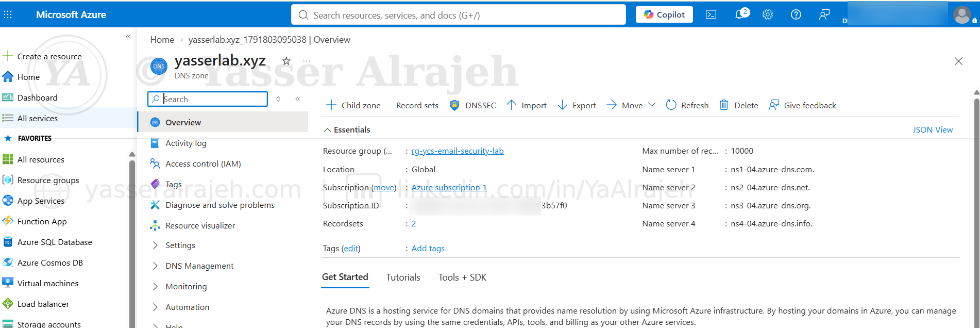Open All services in sidebar
980x328 pixels.
click(x=30, y=118)
